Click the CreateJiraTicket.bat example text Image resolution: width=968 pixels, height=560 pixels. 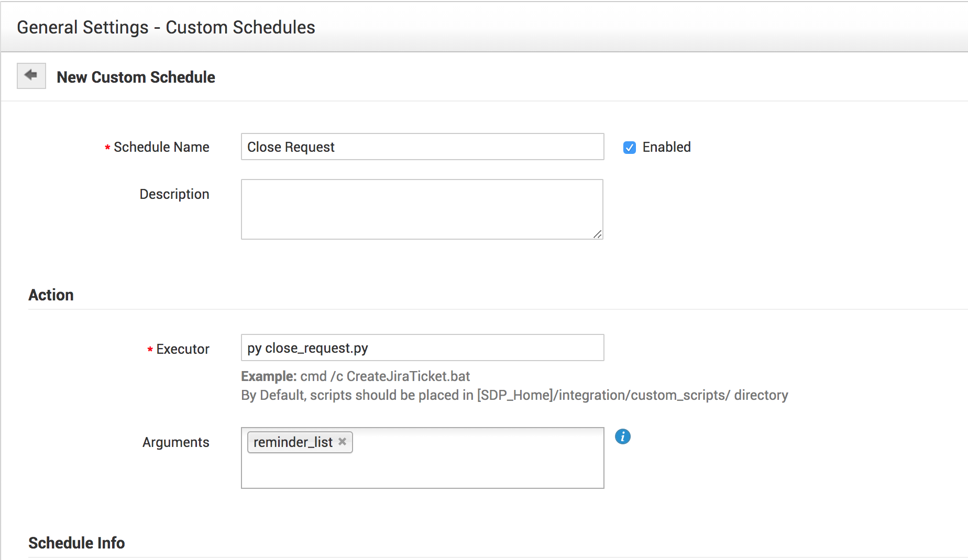(385, 376)
